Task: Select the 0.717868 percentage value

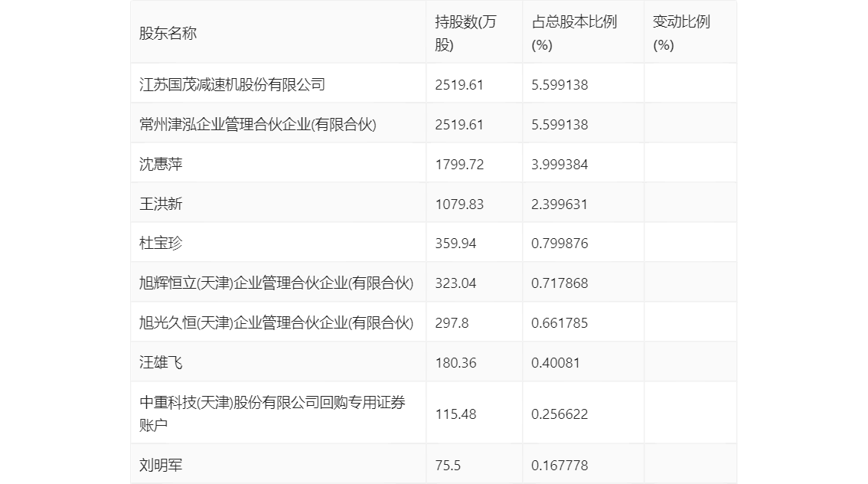Action: click(x=559, y=283)
